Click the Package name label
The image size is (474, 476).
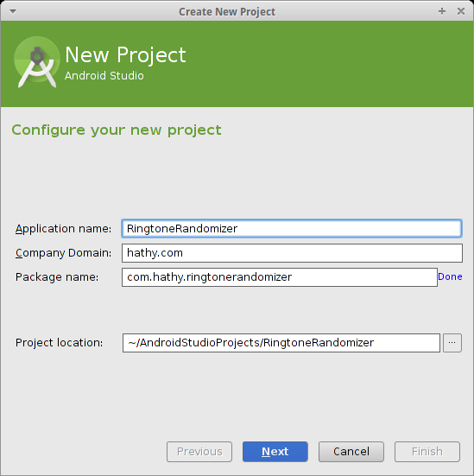(x=57, y=277)
